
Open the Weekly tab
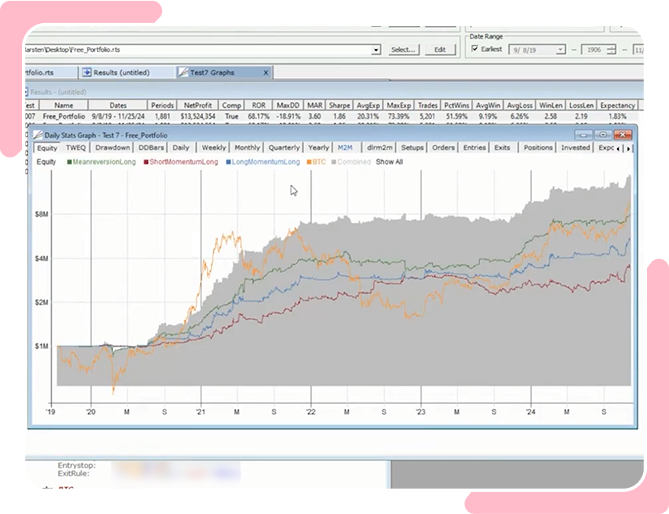tap(213, 148)
